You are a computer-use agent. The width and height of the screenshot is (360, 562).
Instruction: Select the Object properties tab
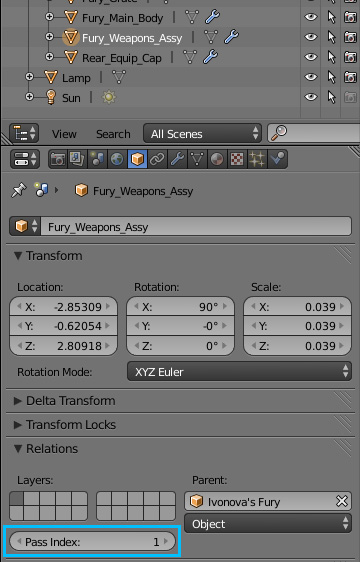click(137, 159)
